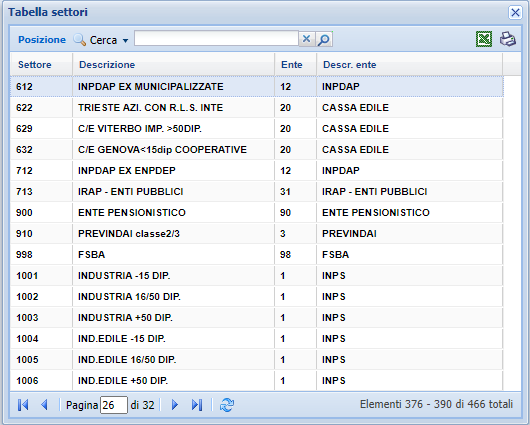Select row 900 ENTE PENSIONISTICO
Viewport: 530px width, 425px height.
(x=257, y=212)
